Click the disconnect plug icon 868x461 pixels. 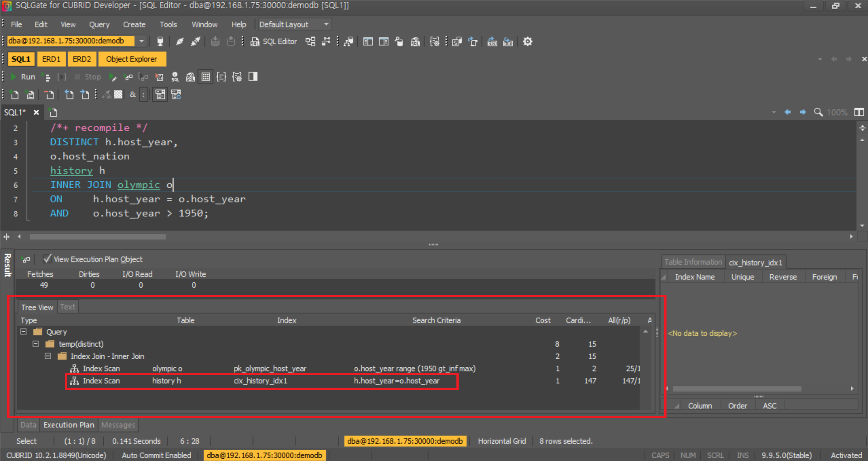(x=196, y=42)
